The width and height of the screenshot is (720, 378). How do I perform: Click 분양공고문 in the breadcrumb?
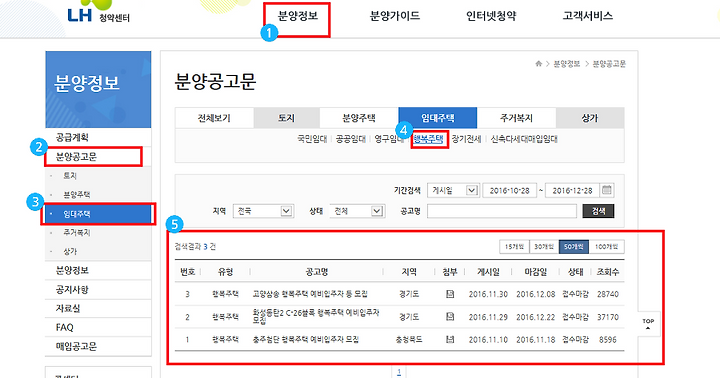tap(609, 64)
